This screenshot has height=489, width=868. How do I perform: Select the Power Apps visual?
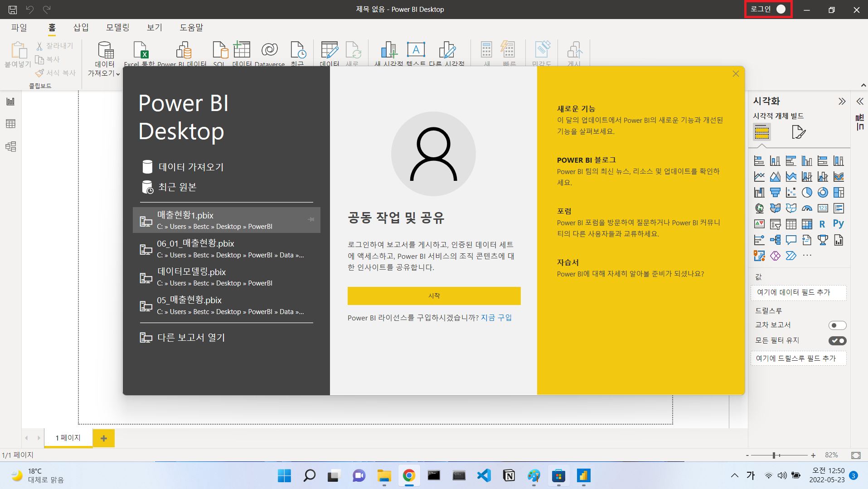[775, 256]
